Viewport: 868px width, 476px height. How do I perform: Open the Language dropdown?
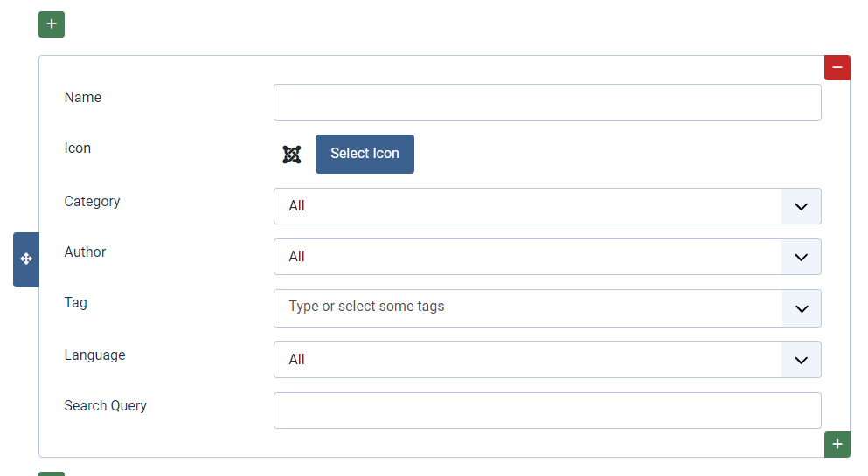coord(547,360)
